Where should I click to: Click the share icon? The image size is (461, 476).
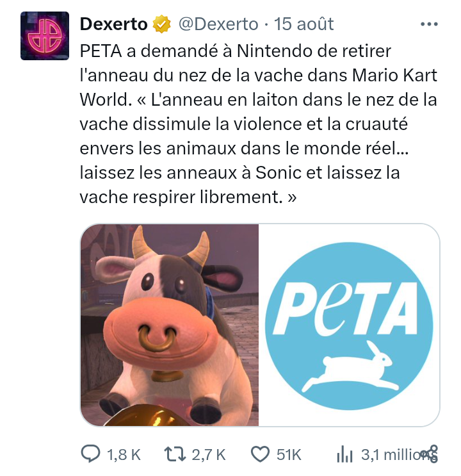pos(432,454)
